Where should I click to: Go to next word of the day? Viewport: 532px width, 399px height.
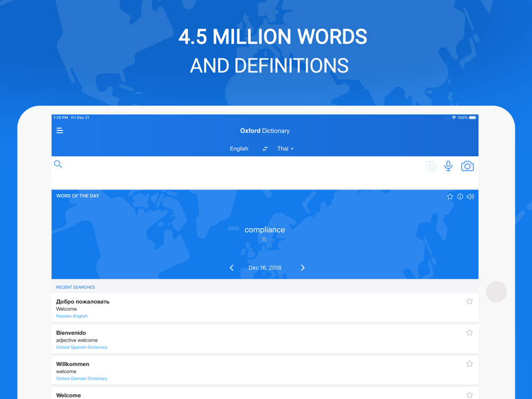point(303,268)
